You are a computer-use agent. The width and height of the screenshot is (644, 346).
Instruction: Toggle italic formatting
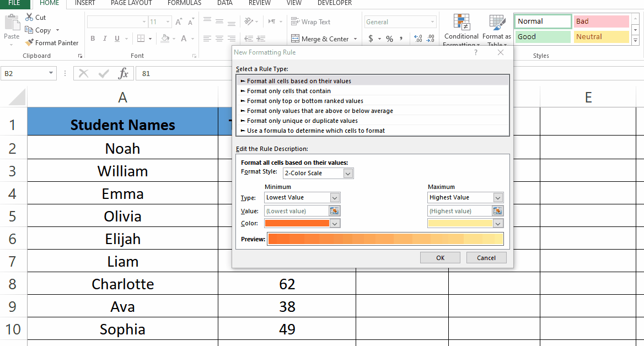(105, 39)
